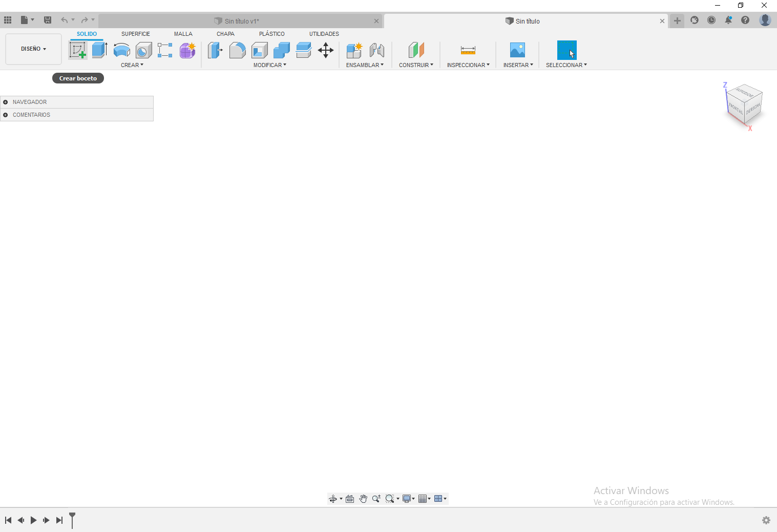
Task: Open the DISEÑO workspace dropdown
Action: 34,49
